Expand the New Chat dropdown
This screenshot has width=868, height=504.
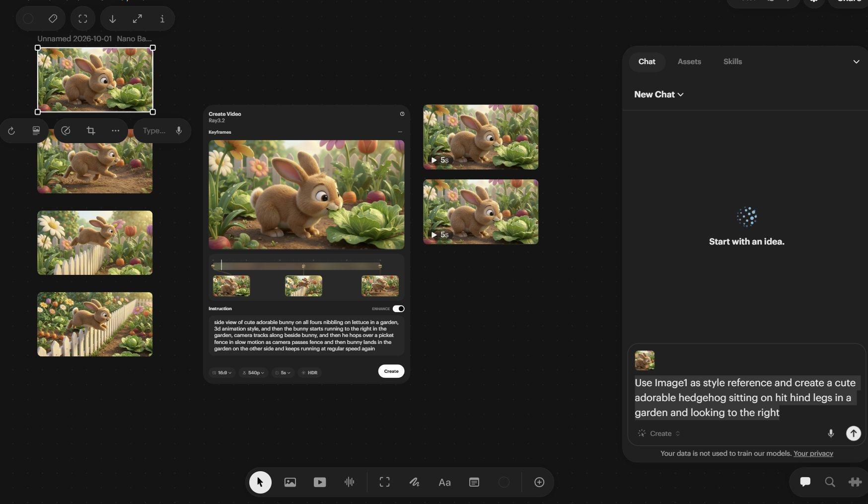click(659, 94)
